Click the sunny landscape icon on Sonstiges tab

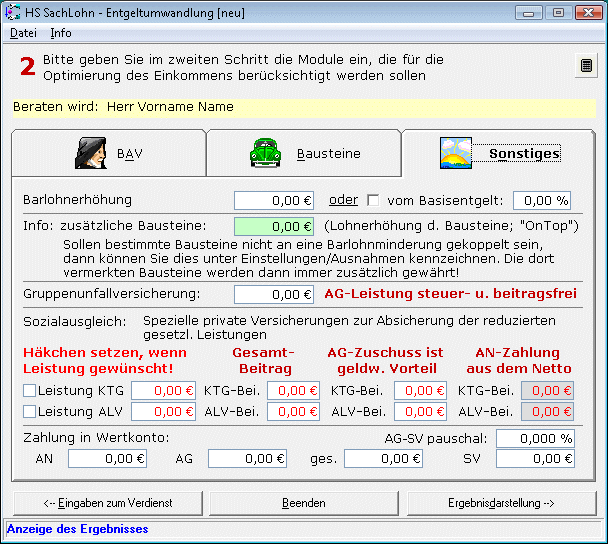coord(456,153)
